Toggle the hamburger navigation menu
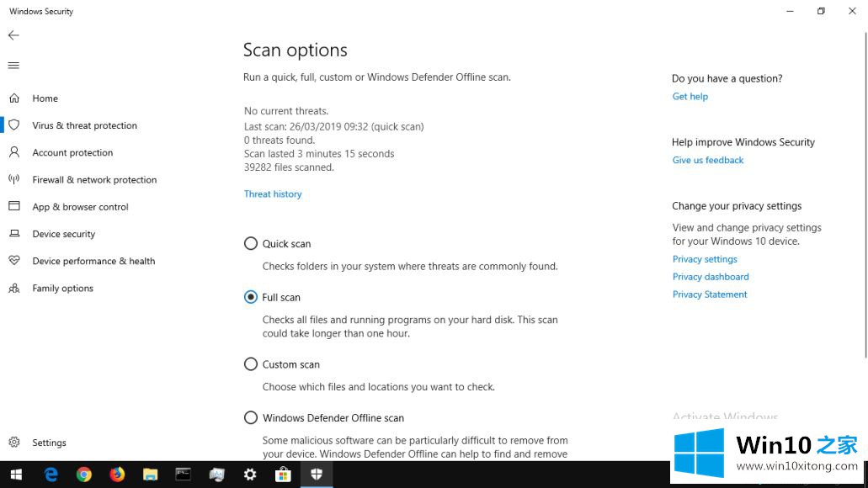 click(x=13, y=66)
